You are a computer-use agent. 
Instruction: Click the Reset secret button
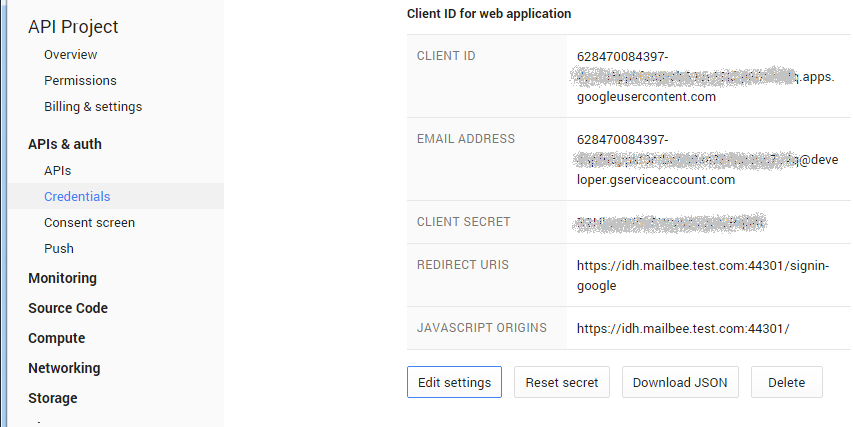pyautogui.click(x=562, y=382)
